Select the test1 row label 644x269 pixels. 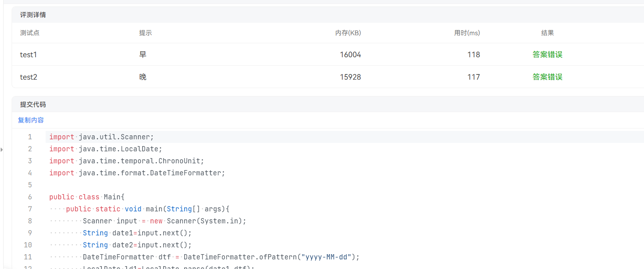coord(28,54)
